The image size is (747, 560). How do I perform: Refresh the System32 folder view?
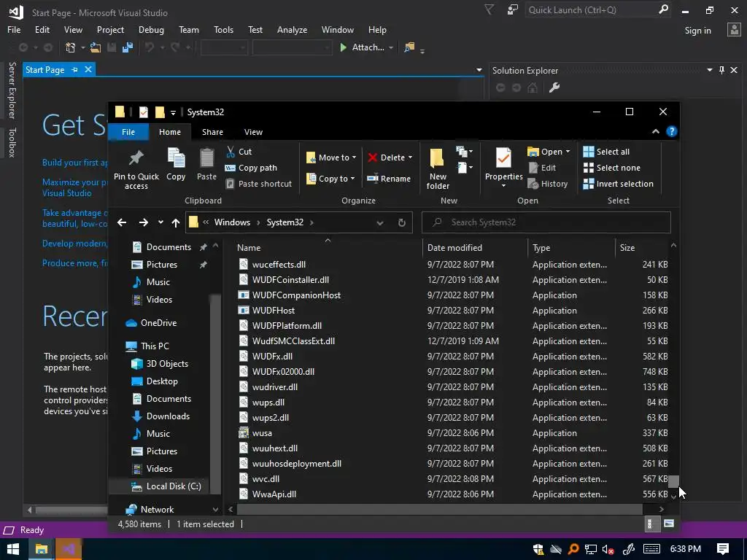(x=402, y=222)
